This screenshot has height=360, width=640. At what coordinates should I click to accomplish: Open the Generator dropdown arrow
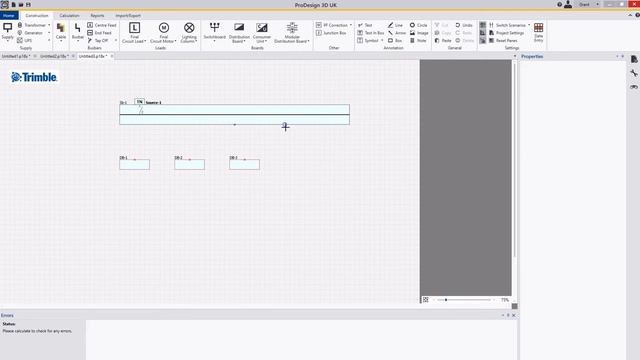(x=49, y=33)
